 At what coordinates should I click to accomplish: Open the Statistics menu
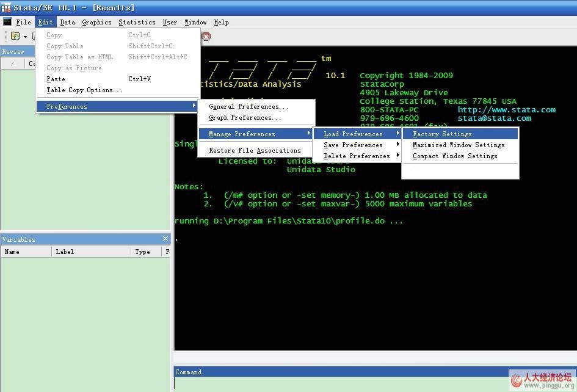pos(137,22)
